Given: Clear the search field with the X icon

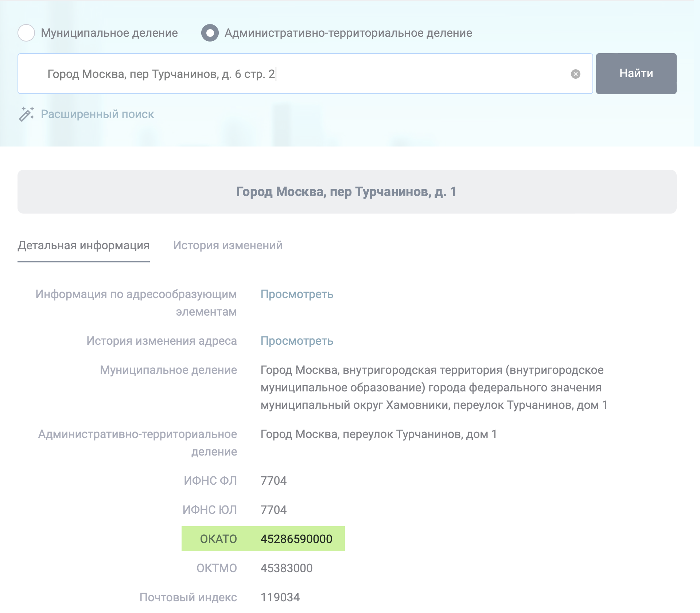Looking at the screenshot, I should [576, 74].
